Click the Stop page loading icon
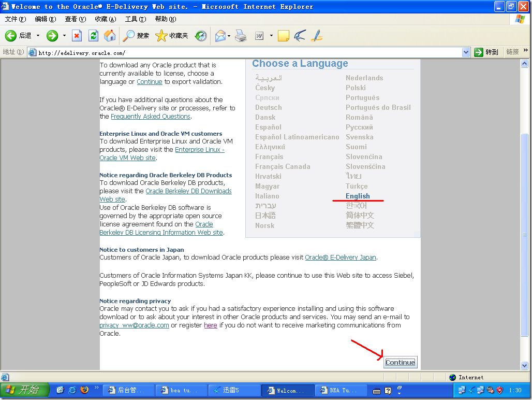532x400 pixels. pos(77,36)
